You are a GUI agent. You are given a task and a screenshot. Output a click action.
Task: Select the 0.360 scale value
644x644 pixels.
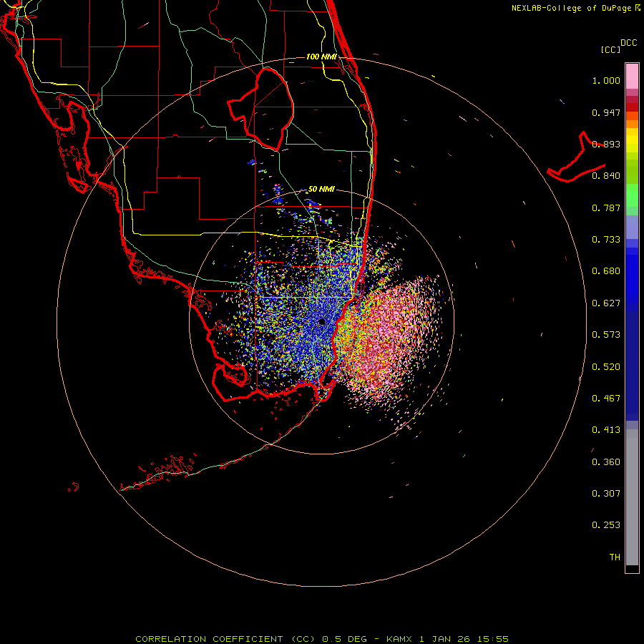click(606, 462)
